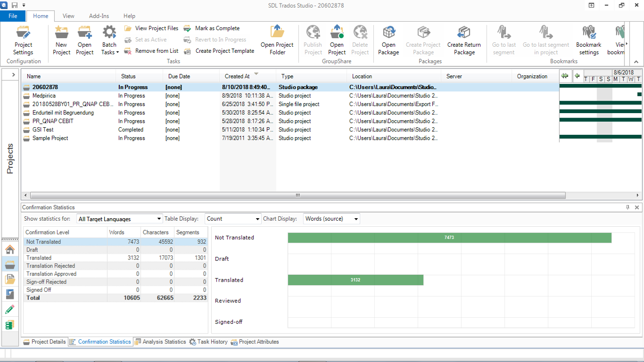Open the Editor view pencil icon
Viewport: 644px width, 362px height.
[x=10, y=310]
